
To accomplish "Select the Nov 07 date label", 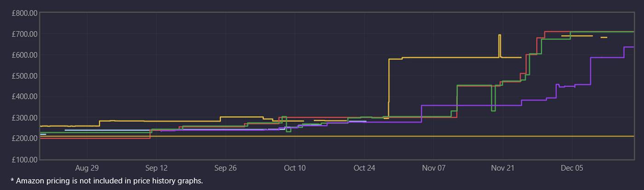I will (434, 168).
